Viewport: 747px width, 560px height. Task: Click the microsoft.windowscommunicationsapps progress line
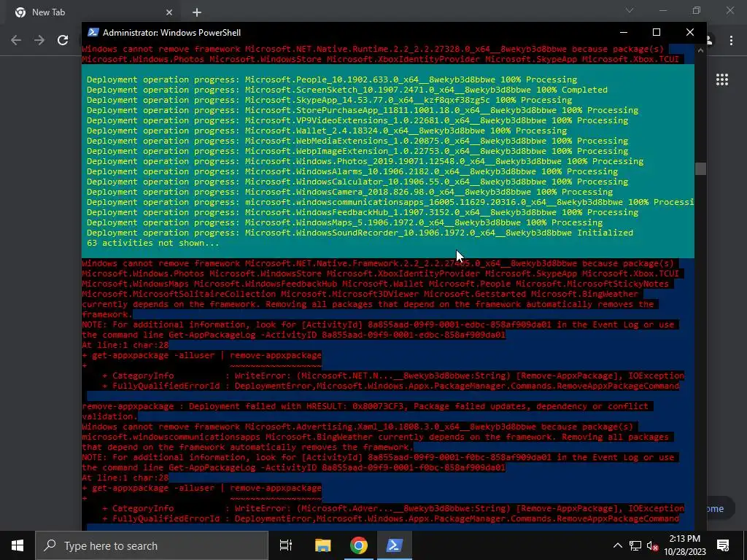click(x=390, y=202)
